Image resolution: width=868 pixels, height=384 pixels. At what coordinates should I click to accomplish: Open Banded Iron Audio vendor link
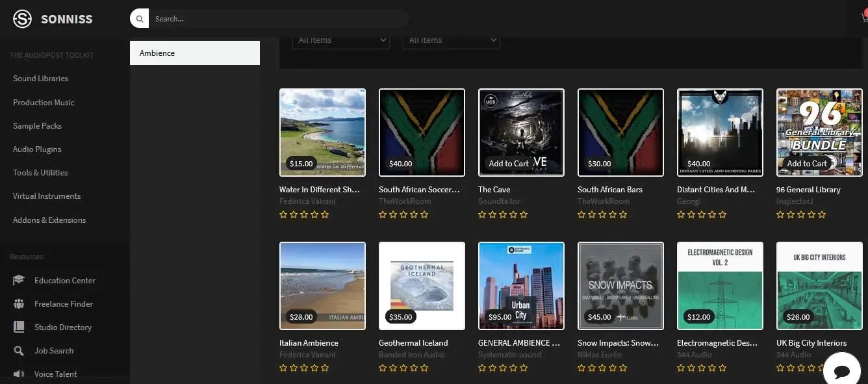click(x=411, y=355)
